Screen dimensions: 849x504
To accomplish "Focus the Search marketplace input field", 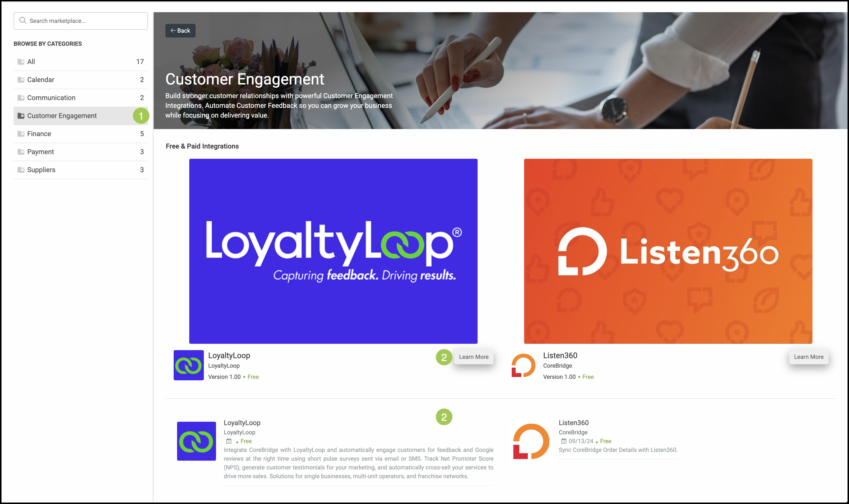I will tap(81, 21).
